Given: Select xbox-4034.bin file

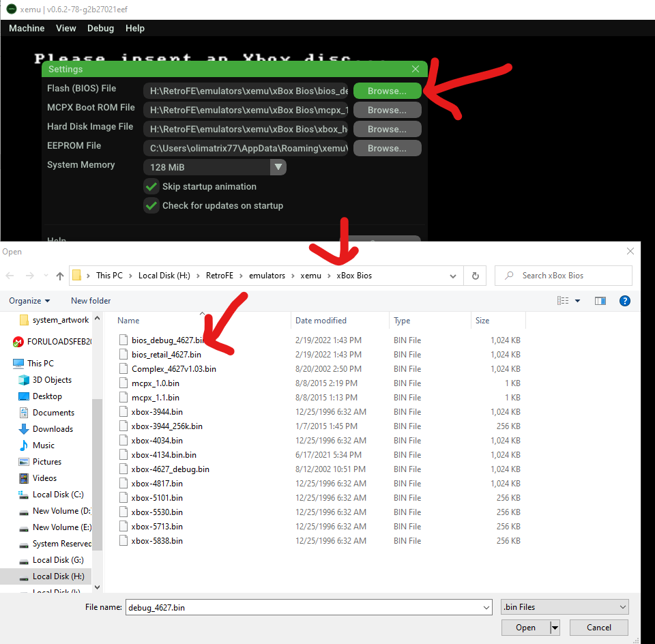Looking at the screenshot, I should coord(157,441).
